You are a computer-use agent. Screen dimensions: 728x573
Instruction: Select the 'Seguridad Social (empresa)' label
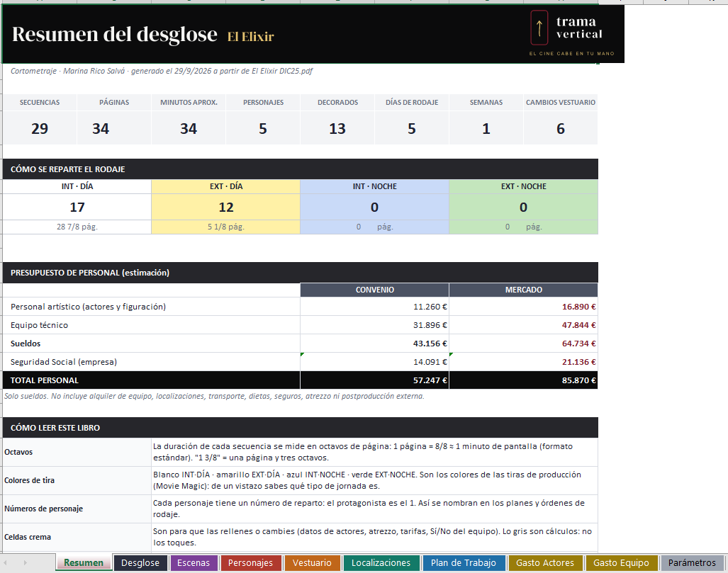(x=152, y=362)
